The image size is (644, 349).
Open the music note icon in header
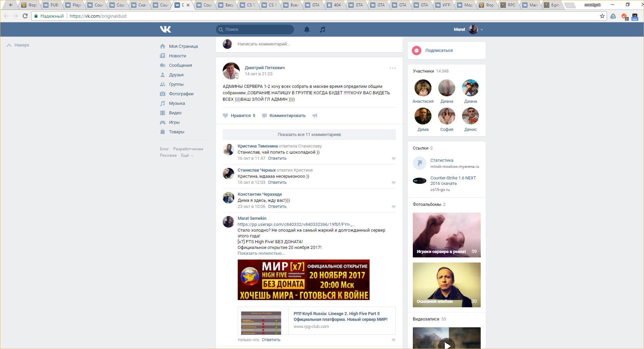(x=323, y=30)
